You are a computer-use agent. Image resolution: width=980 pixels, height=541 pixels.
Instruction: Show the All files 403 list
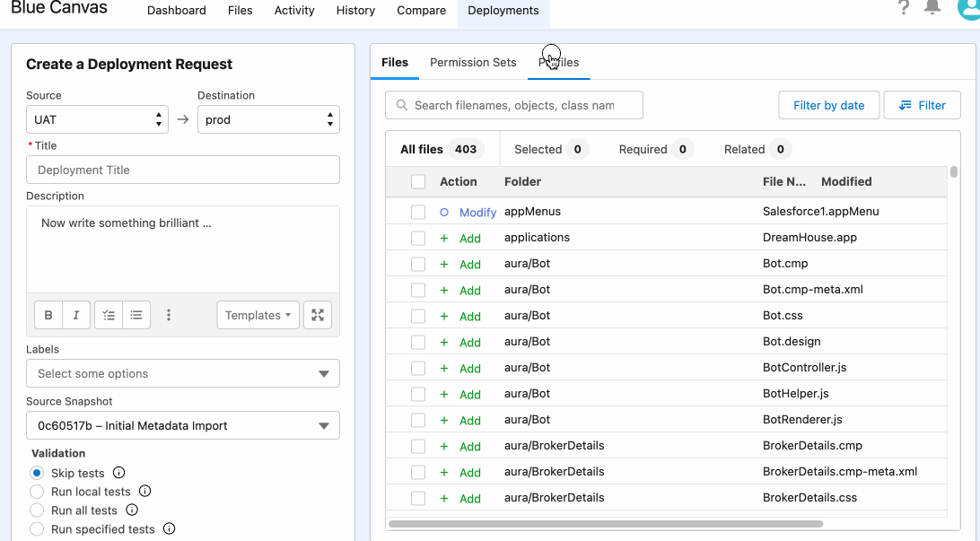pos(442,149)
